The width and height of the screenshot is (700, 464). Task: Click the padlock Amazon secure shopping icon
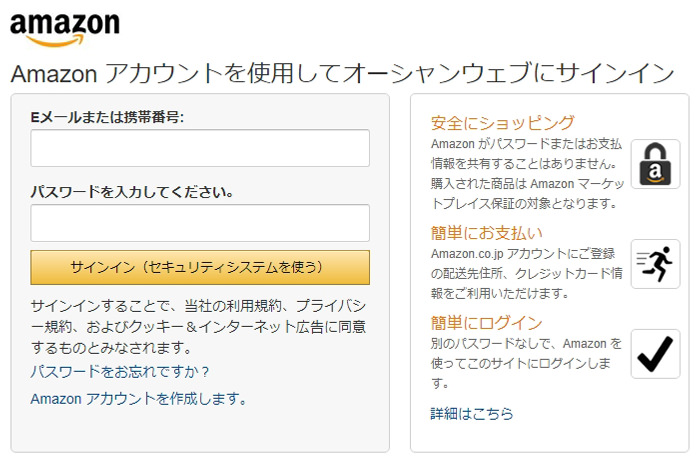pyautogui.click(x=655, y=164)
